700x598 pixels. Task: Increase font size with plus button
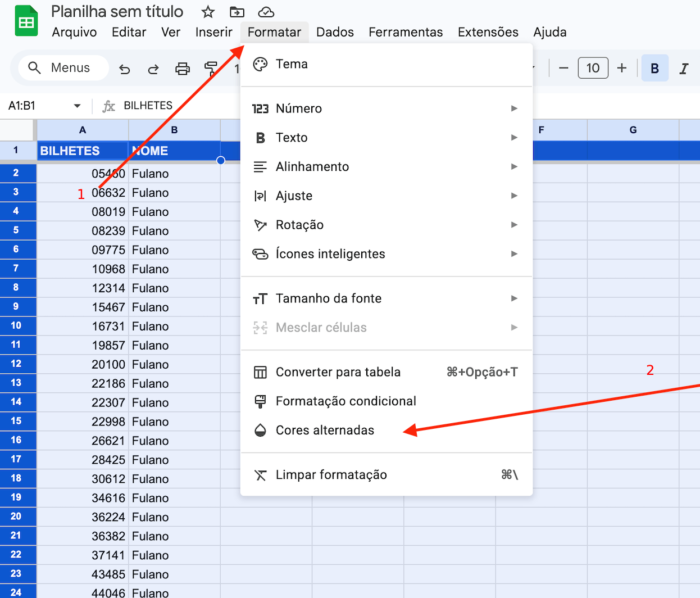621,68
